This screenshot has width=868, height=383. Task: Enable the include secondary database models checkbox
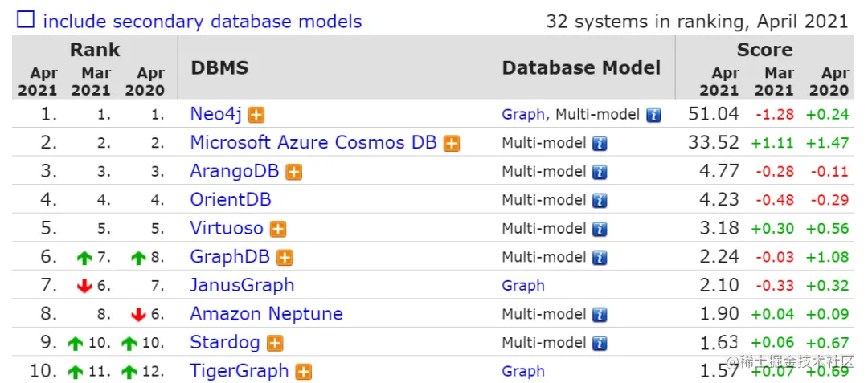tap(26, 20)
